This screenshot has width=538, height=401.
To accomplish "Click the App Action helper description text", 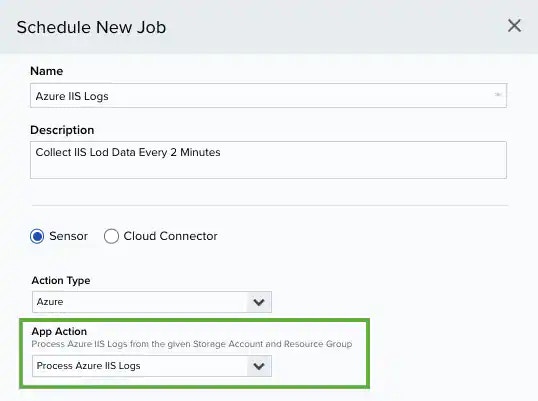I will [x=192, y=344].
